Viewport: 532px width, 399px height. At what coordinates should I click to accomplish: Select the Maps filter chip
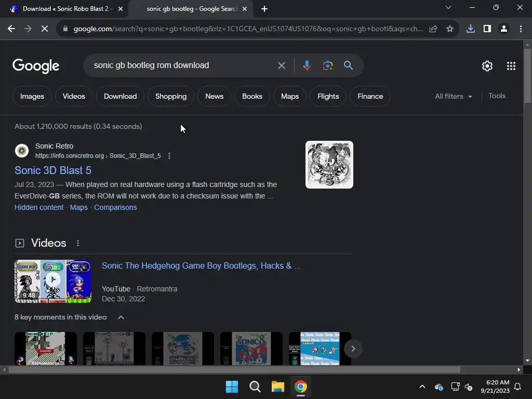(x=290, y=96)
